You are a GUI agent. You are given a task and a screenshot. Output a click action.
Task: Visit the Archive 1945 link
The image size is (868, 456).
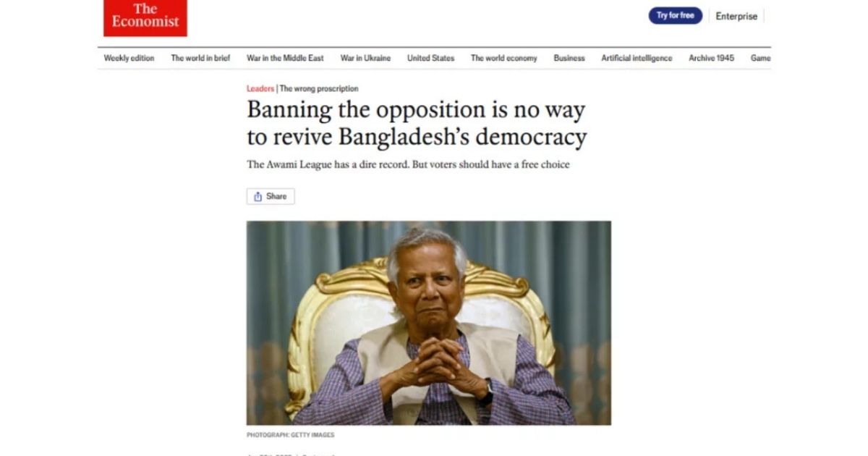point(711,58)
